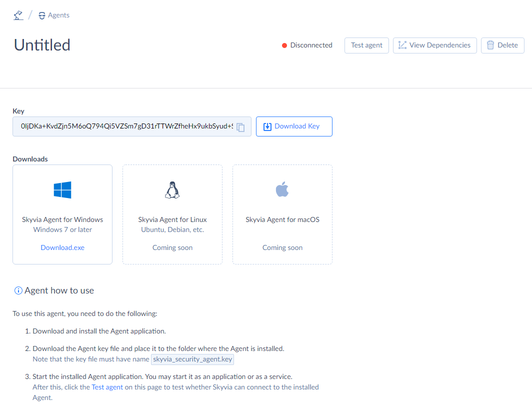
Task: Open the home workspace icon in breadcrumb
Action: 18,15
